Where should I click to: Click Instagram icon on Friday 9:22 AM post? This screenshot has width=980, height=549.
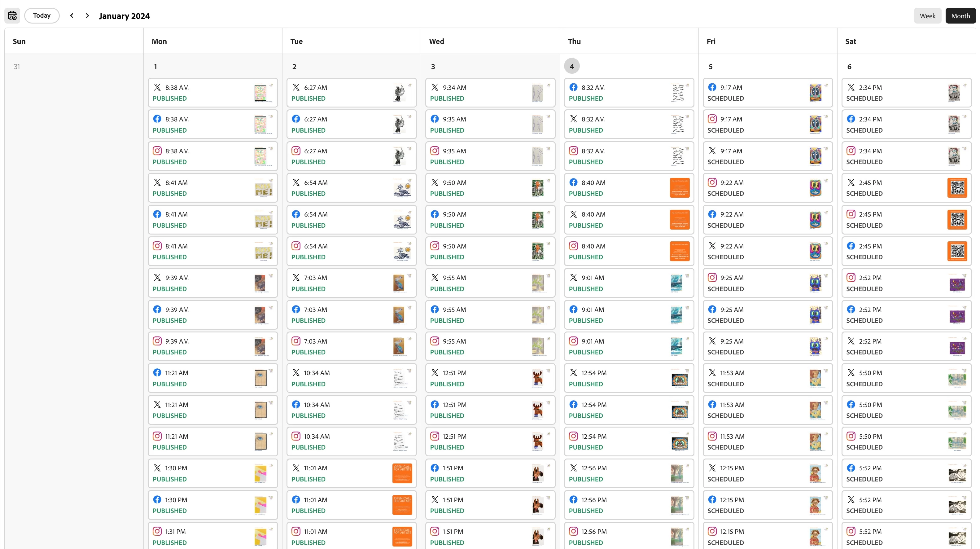click(712, 182)
